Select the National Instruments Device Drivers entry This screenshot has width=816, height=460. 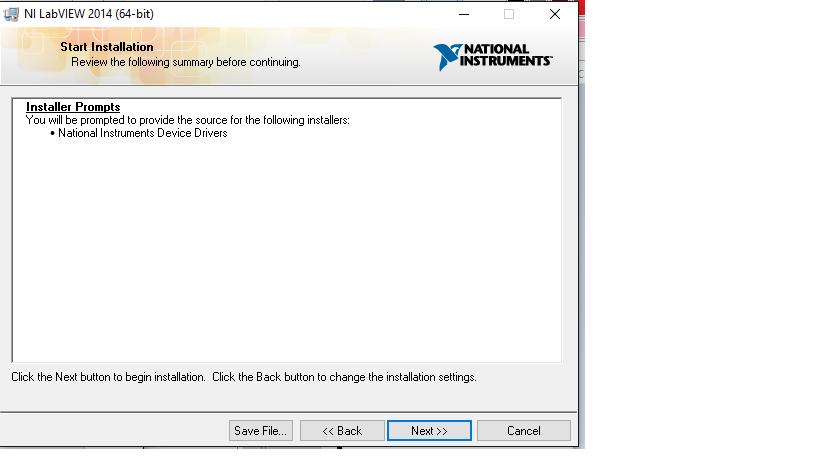143,133
